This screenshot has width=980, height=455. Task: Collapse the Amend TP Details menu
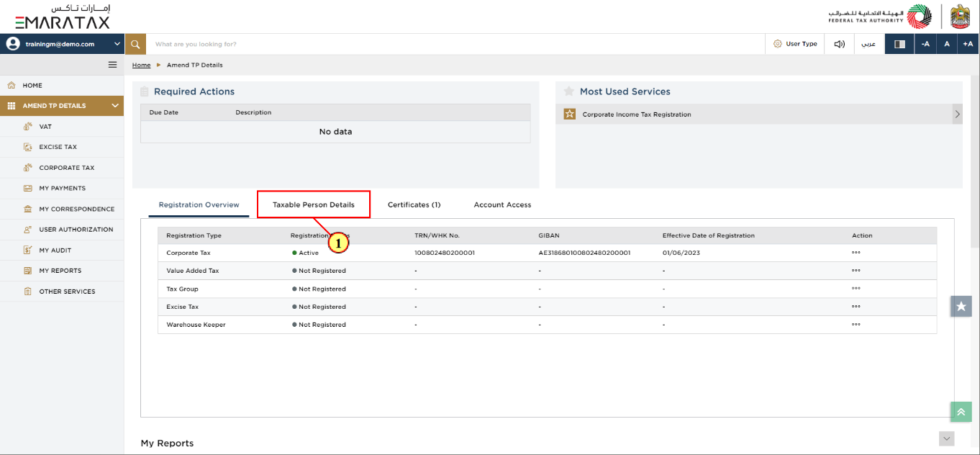point(115,106)
